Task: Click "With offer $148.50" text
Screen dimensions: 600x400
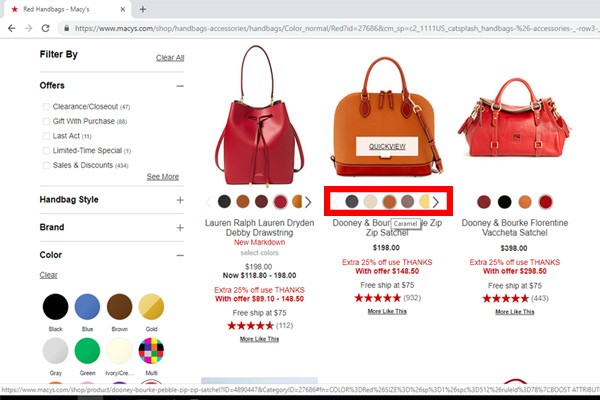Action: pos(387,271)
